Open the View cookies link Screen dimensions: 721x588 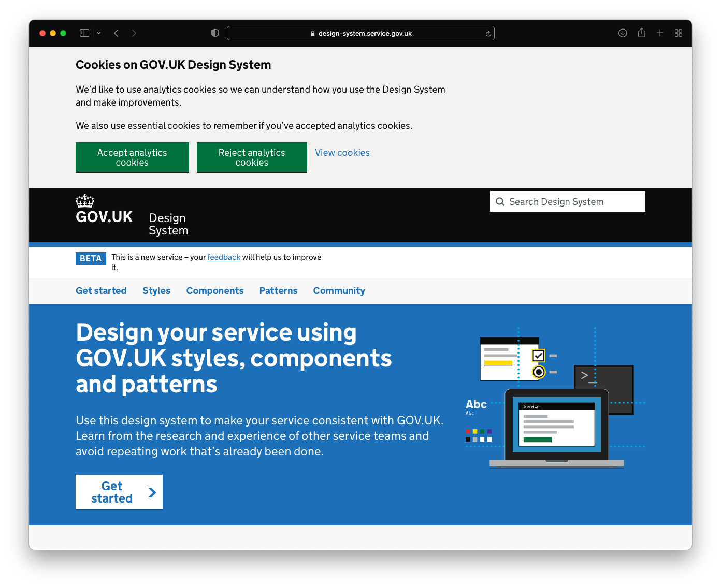[x=342, y=153]
